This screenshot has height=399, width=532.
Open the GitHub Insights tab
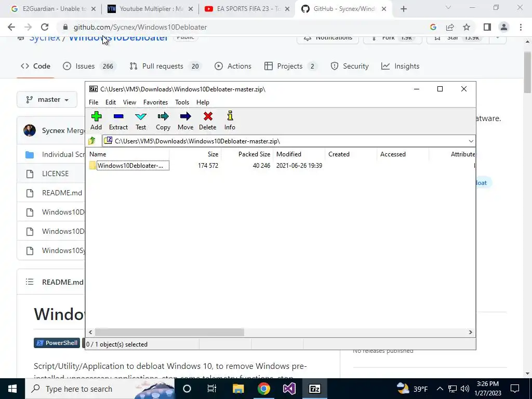point(401,66)
